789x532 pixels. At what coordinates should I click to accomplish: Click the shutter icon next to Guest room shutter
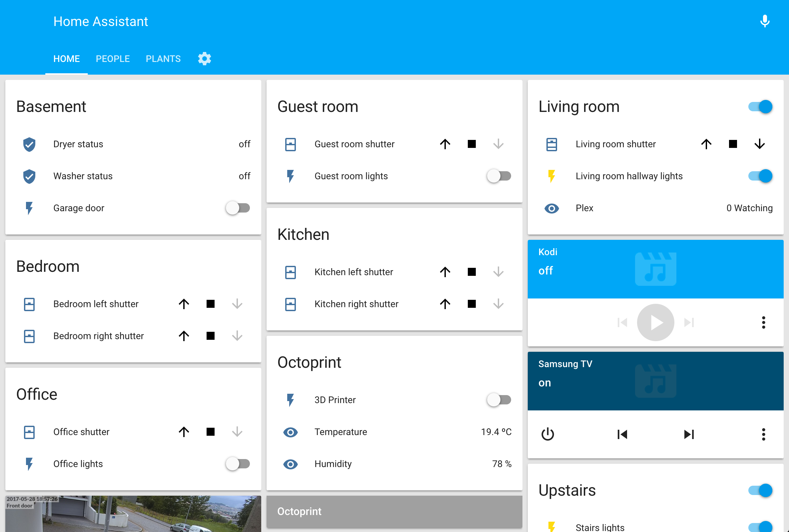[x=291, y=144]
